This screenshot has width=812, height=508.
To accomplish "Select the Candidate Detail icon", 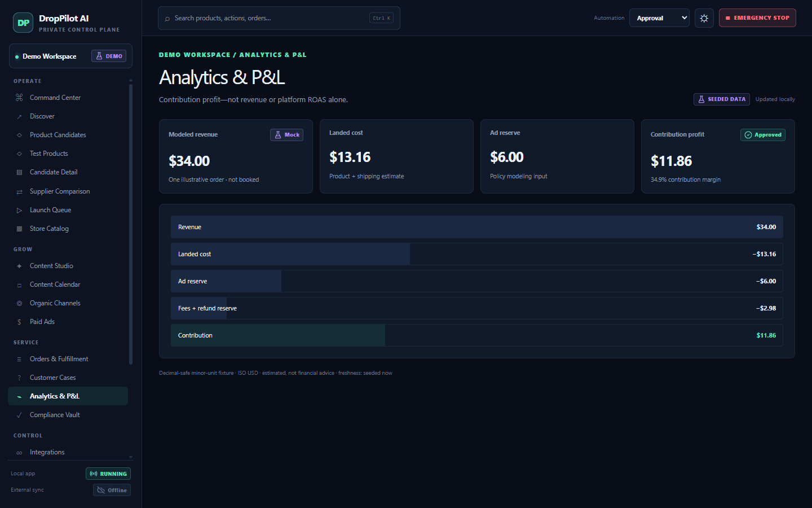I will [x=19, y=172].
